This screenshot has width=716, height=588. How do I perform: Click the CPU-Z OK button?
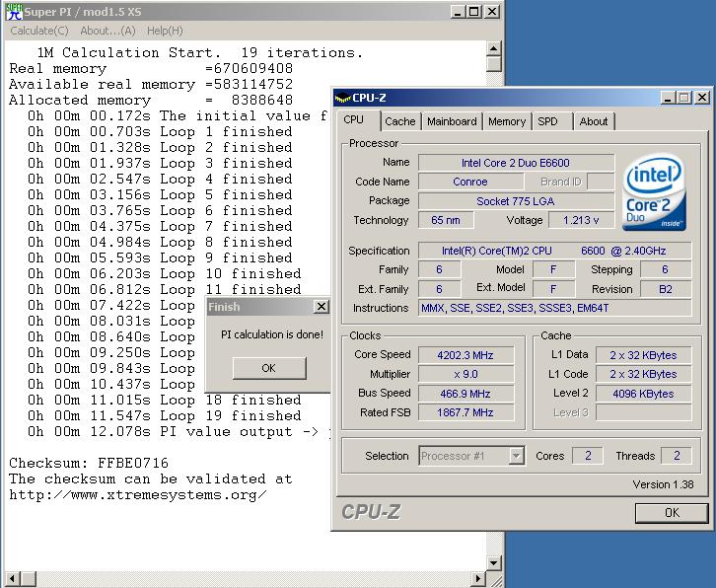(672, 512)
